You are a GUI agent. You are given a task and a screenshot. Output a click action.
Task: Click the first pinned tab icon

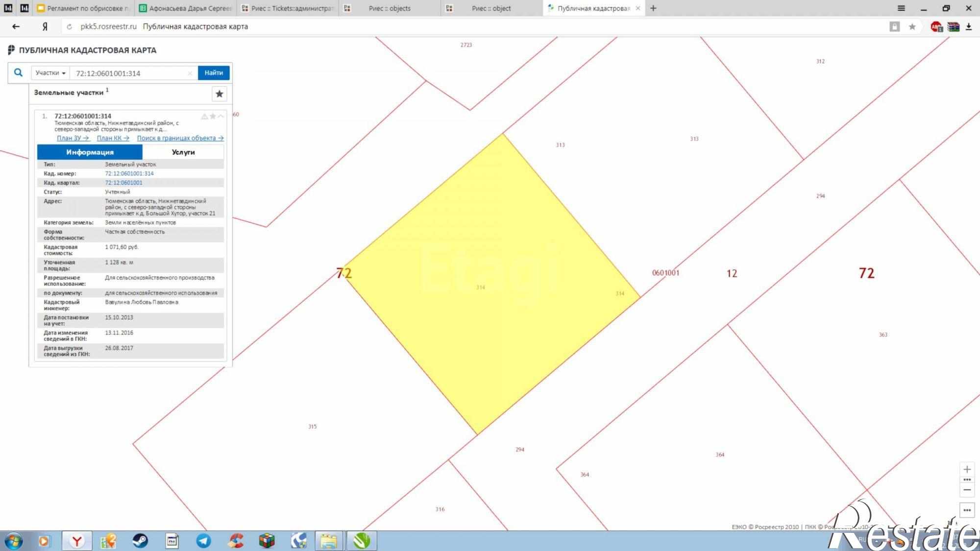pos(8,8)
